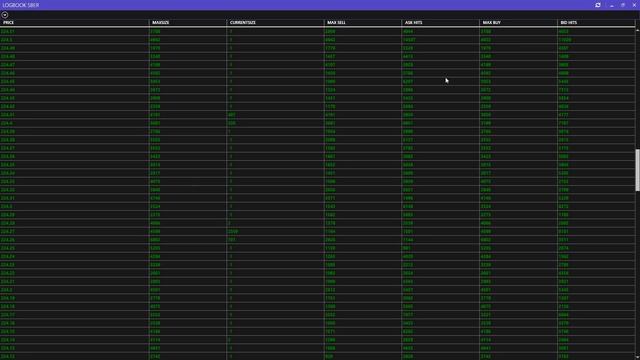Click the CurrentSize value in row 224.41
The width and height of the screenshot is (640, 360).
coord(232,115)
